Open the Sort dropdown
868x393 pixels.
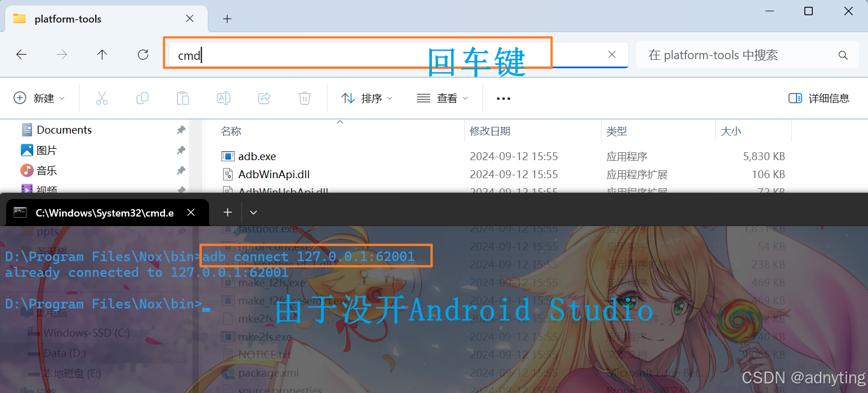pos(367,98)
